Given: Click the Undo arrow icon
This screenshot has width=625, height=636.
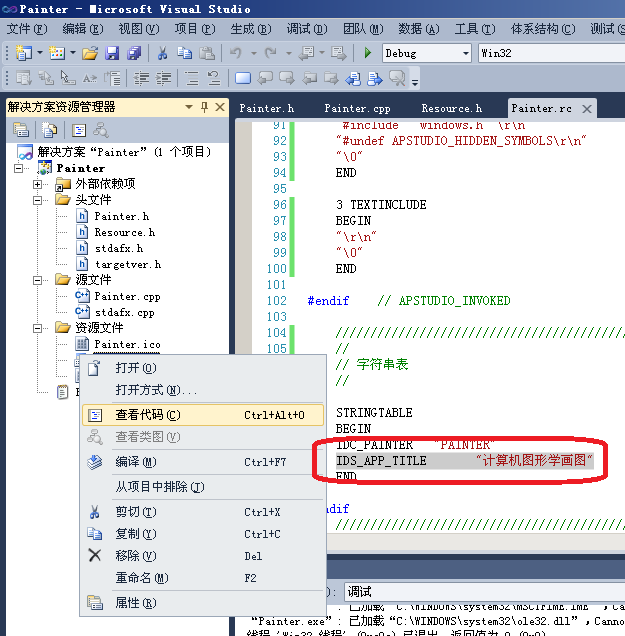Looking at the screenshot, I should tap(235, 53).
